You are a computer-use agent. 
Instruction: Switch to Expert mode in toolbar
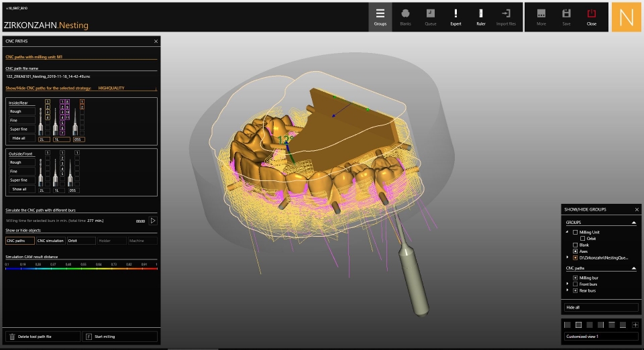(455, 17)
